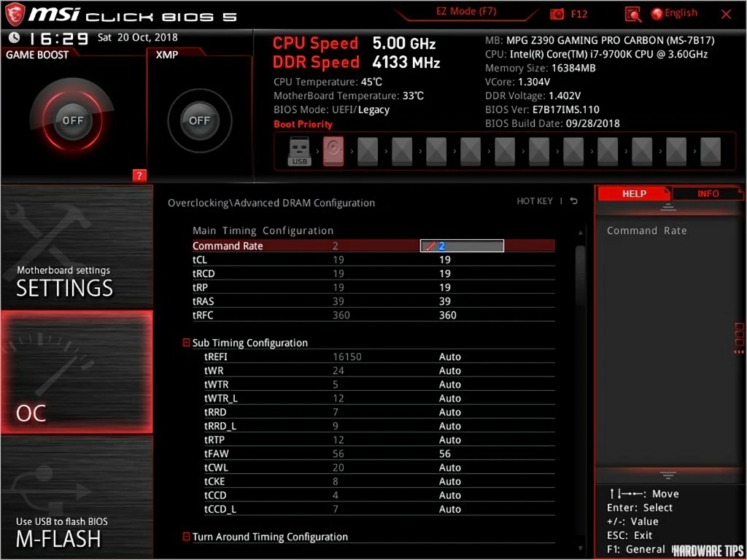The height and width of the screenshot is (560, 747).
Task: Set the tWTR Auto value
Action: tap(449, 384)
